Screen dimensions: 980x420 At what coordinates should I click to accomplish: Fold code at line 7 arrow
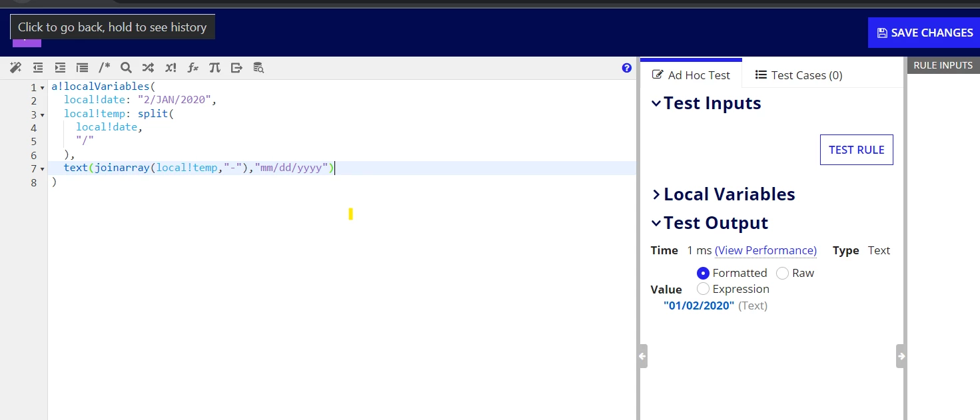tap(43, 169)
